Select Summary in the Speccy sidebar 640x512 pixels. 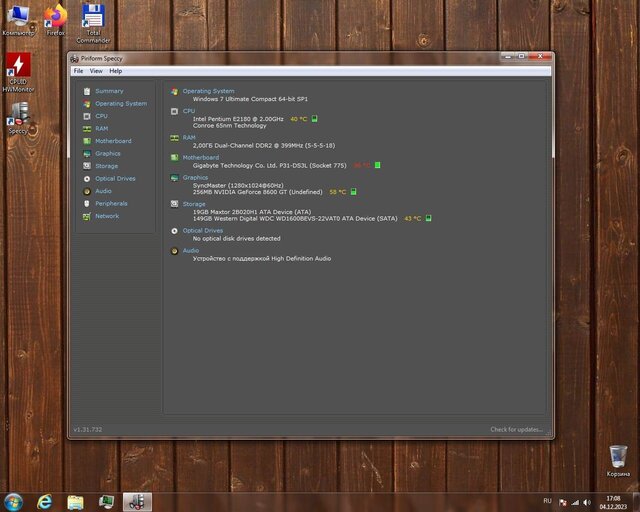pos(109,91)
